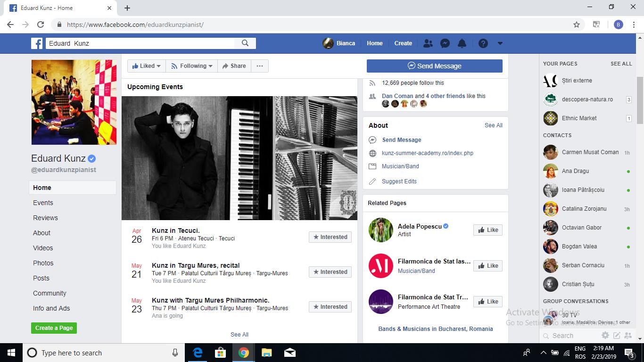The width and height of the screenshot is (644, 362).
Task: Select Events in the page sidebar
Action: pos(43,203)
